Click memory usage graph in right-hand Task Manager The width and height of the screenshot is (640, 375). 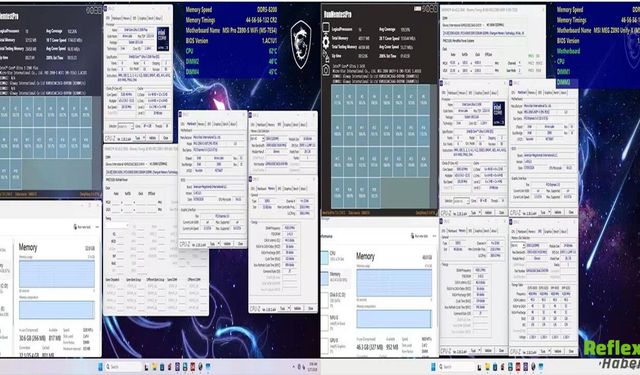click(x=394, y=283)
